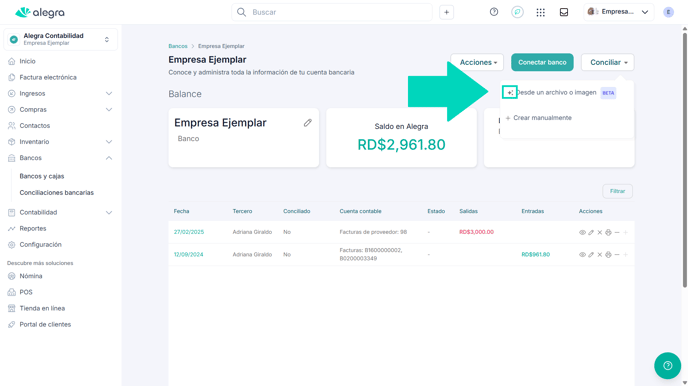View the 27/02/2025 transaction with the eye icon
This screenshot has height=386, width=688.
coord(582,232)
